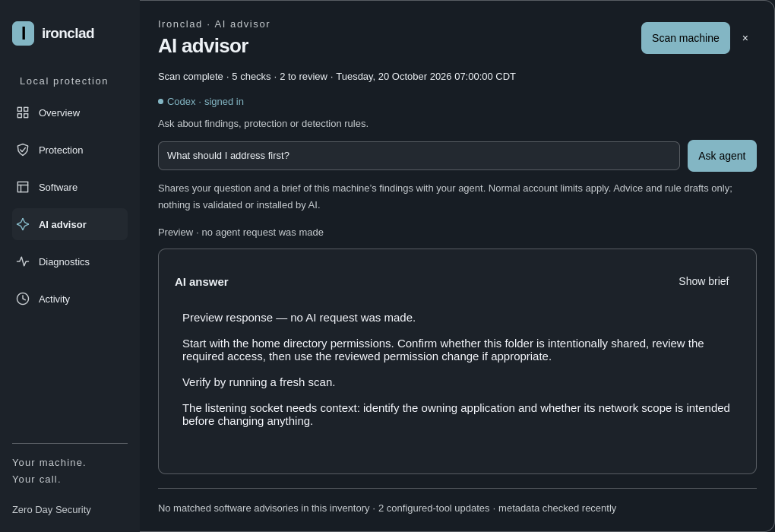This screenshot has height=532, width=775.
Task: Click the software advisories status line
Action: pyautogui.click(x=387, y=508)
